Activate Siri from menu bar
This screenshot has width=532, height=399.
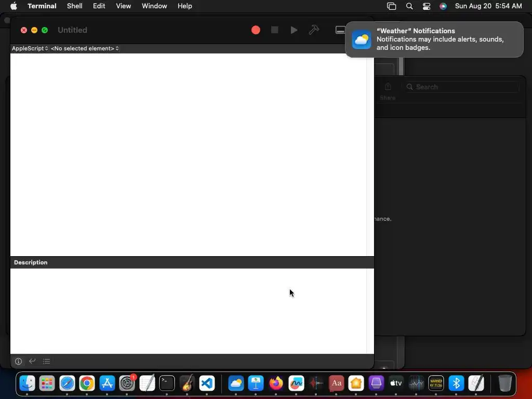click(443, 6)
